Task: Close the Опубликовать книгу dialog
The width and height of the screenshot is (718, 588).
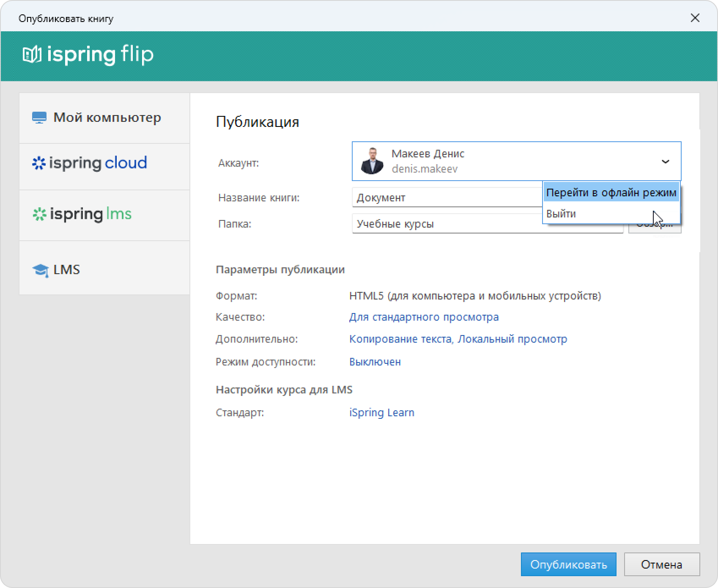Action: click(x=695, y=18)
